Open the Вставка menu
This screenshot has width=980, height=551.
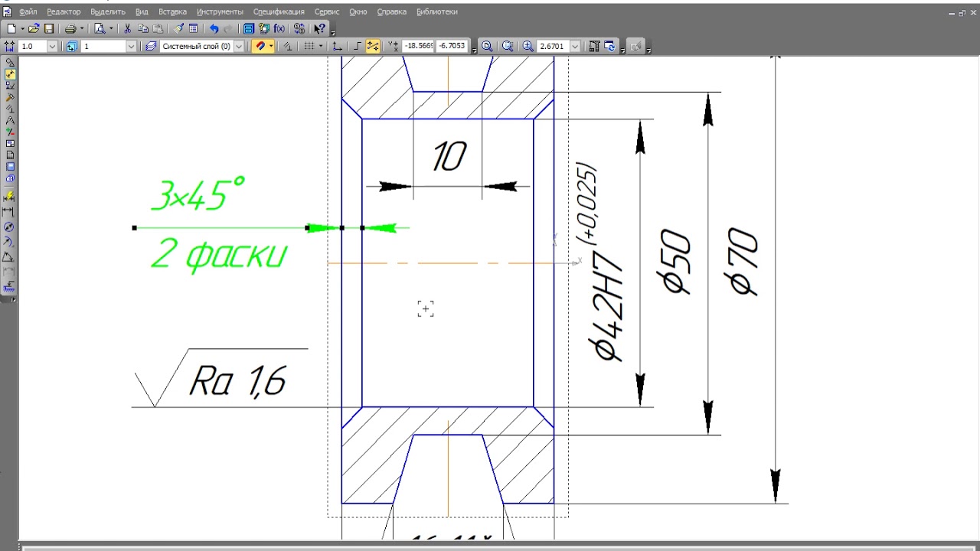pos(172,11)
